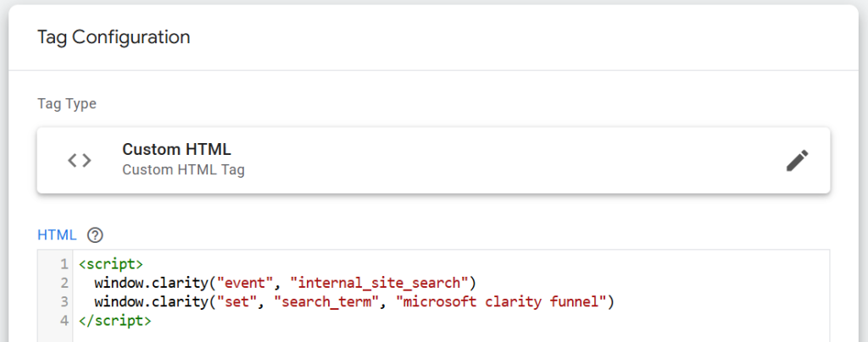Image resolution: width=868 pixels, height=342 pixels.
Task: Click the closing </script> tag on line 4
Action: click(114, 321)
